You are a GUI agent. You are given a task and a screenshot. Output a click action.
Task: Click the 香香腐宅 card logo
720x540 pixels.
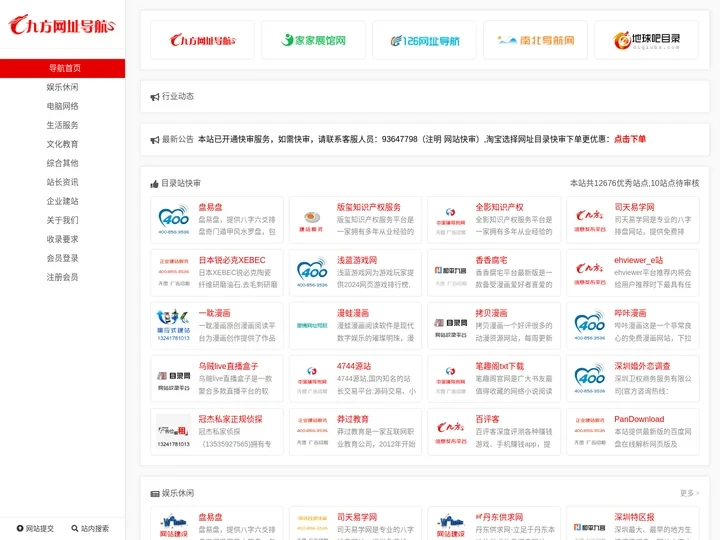point(450,272)
